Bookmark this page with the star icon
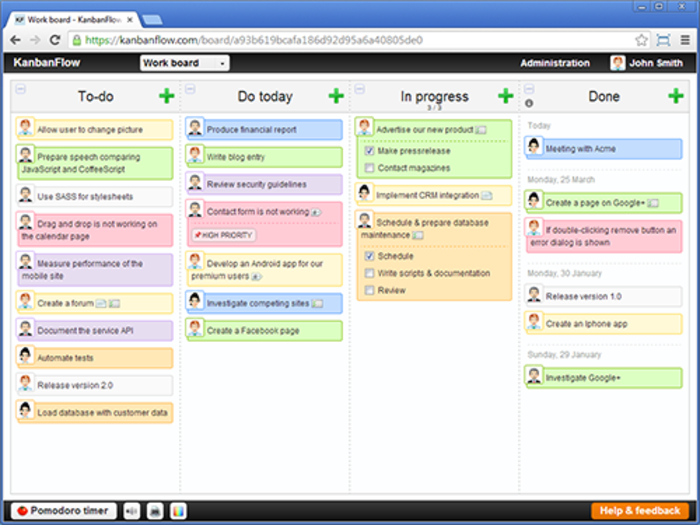This screenshot has width=700, height=525. [x=641, y=40]
